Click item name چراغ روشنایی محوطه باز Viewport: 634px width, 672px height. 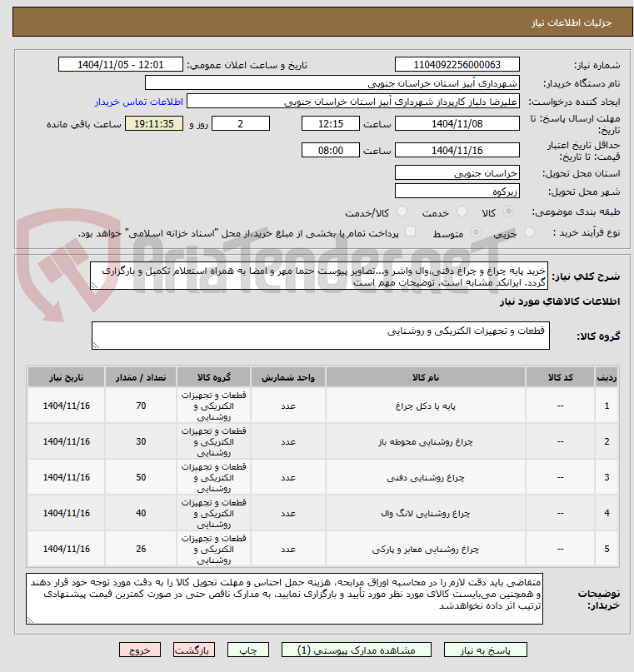tap(425, 442)
